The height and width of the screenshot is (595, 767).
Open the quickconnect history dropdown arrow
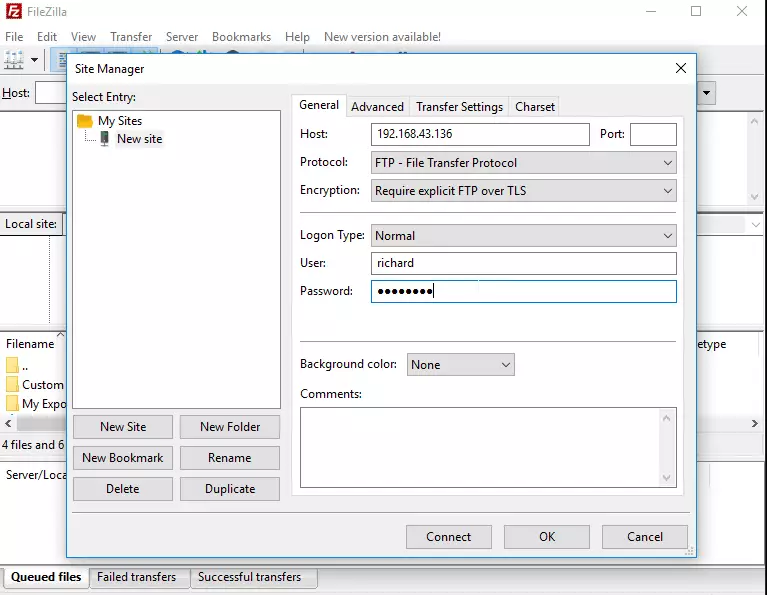[x=706, y=93]
